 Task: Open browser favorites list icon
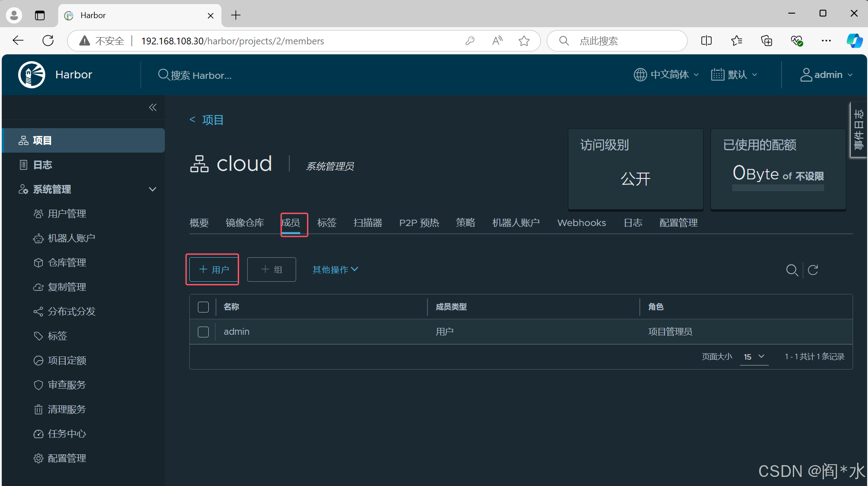[737, 41]
